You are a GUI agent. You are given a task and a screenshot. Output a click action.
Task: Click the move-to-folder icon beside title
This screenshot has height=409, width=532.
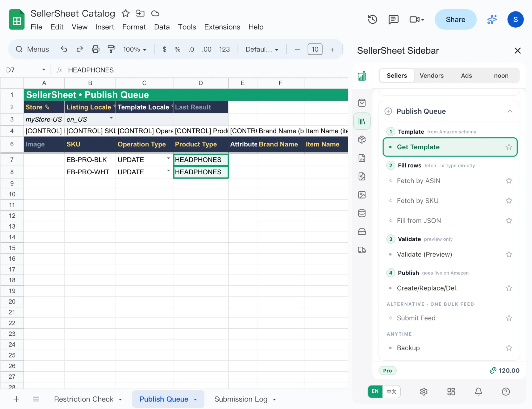point(140,13)
